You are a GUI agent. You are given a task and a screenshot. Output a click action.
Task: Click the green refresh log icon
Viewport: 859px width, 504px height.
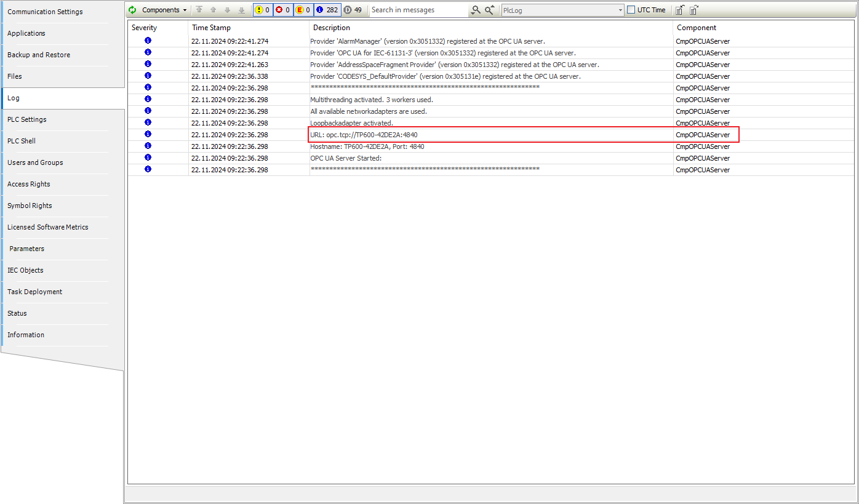pos(133,10)
